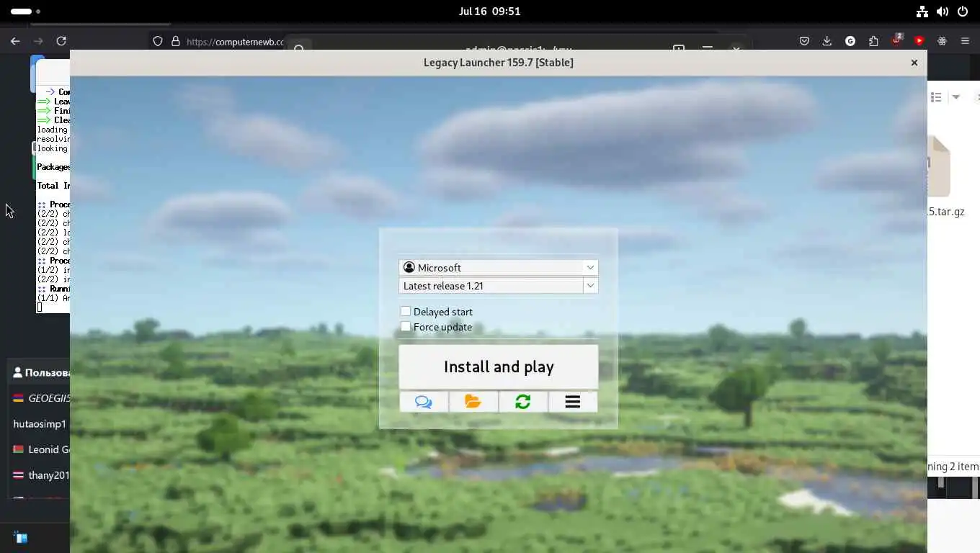This screenshot has width=980, height=553.
Task: Toggle the file manager list view icon
Action: pos(936,97)
